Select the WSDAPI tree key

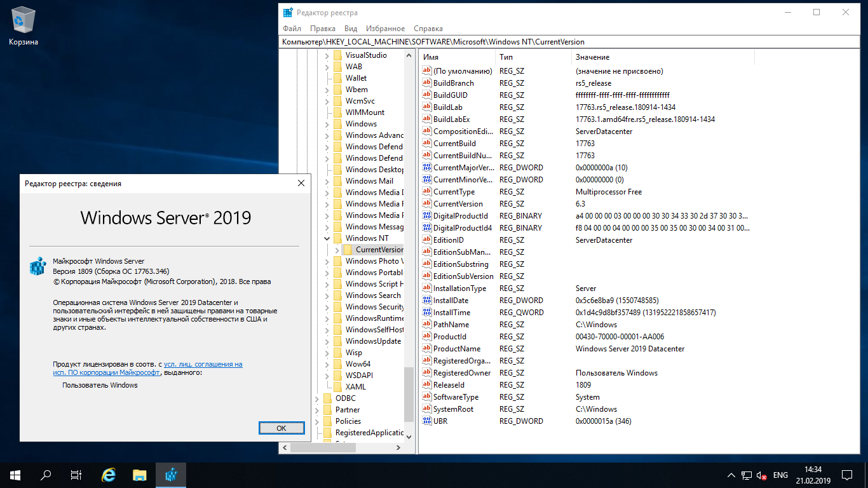[x=358, y=376]
